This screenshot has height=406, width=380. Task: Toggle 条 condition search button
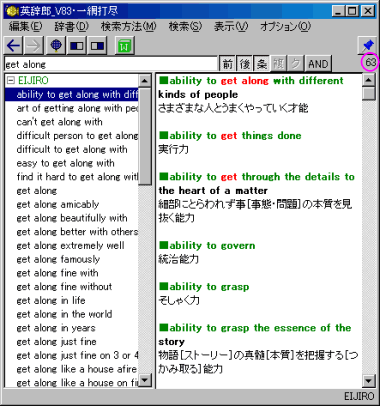tap(261, 64)
